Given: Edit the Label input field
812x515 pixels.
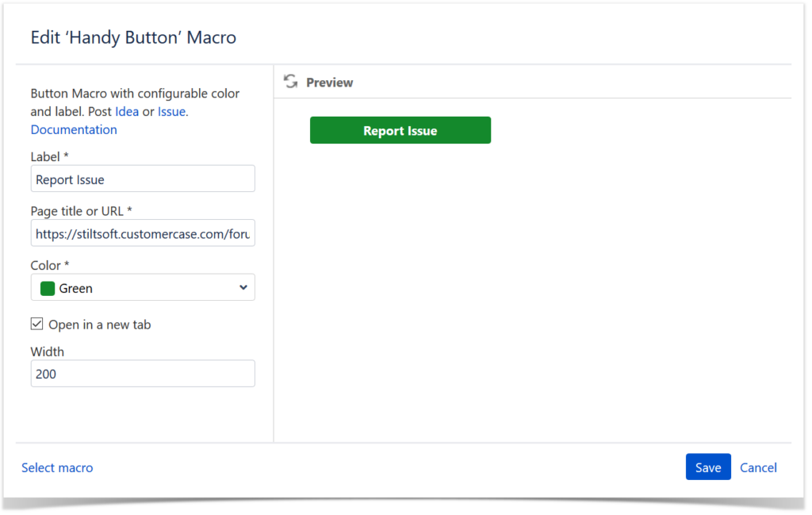Looking at the screenshot, I should (x=143, y=179).
